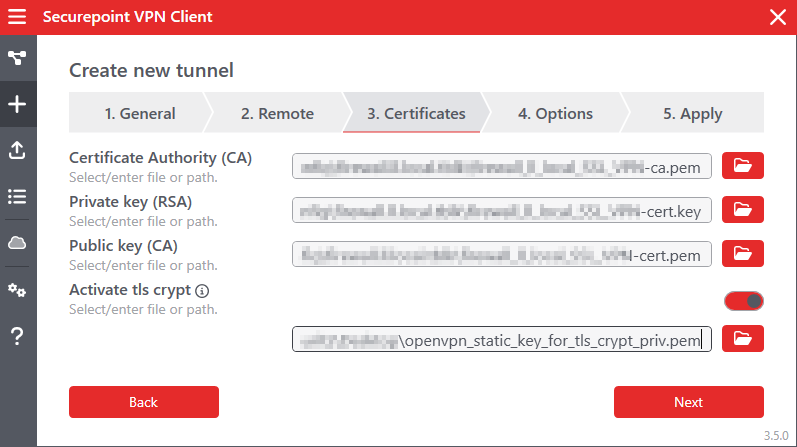Switch to the 1. General step tab
The image size is (797, 447).
[139, 114]
